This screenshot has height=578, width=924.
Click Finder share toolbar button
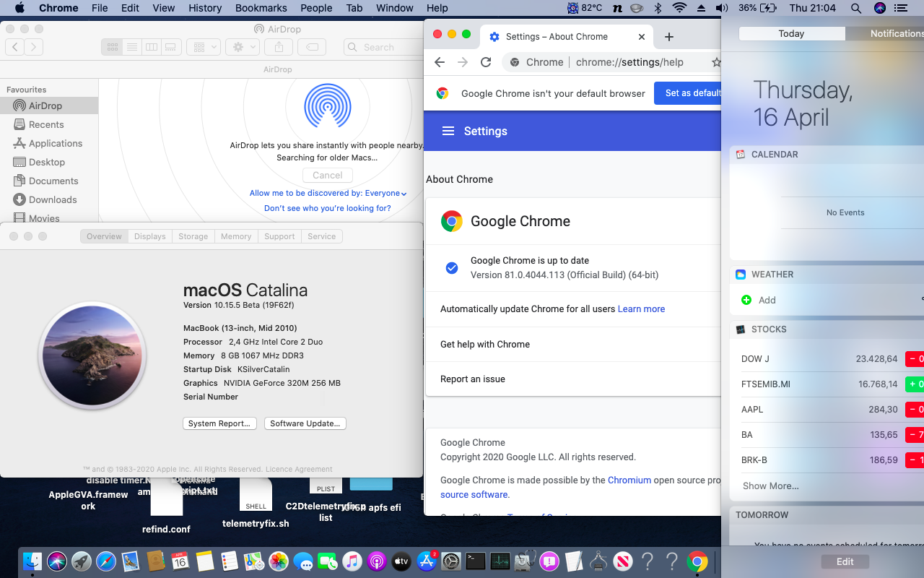[279, 47]
